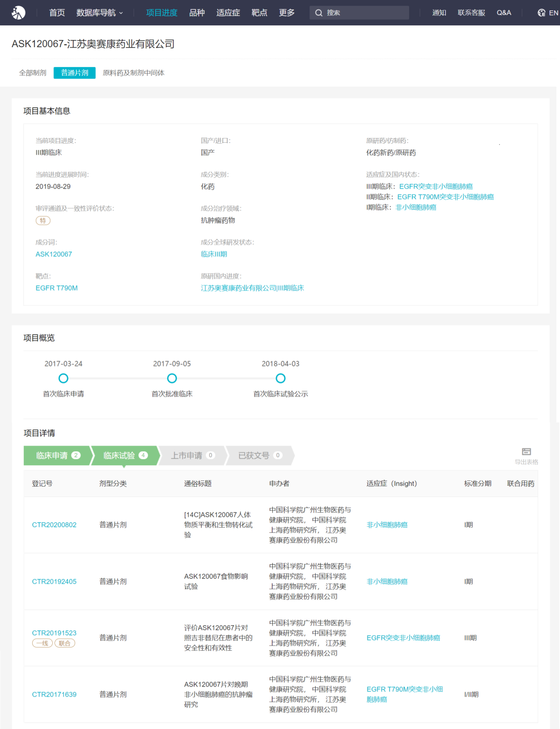Open EGFR突变非小细胞肺癌 in CTR20191523 row
Image resolution: width=560 pixels, height=729 pixels.
[403, 638]
